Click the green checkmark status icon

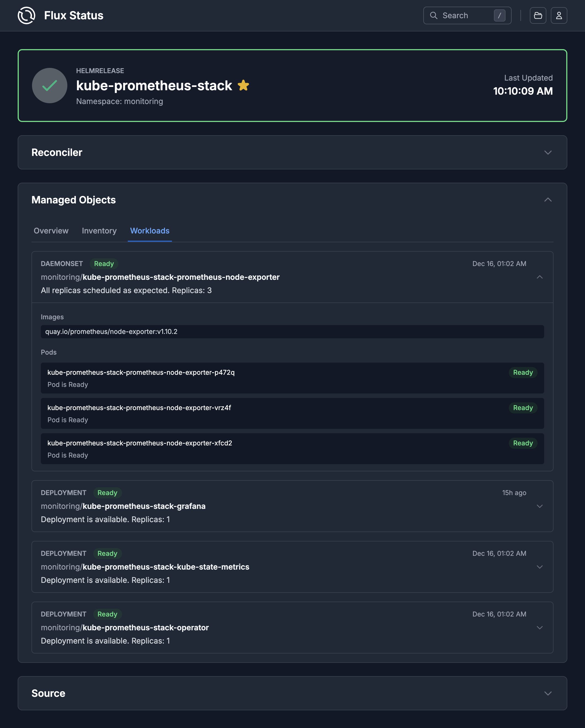[49, 86]
